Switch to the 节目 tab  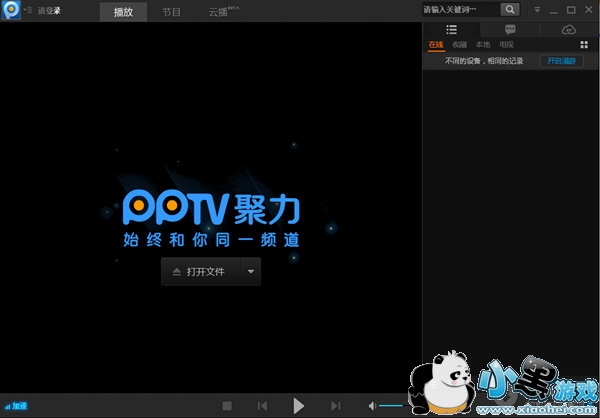(171, 12)
